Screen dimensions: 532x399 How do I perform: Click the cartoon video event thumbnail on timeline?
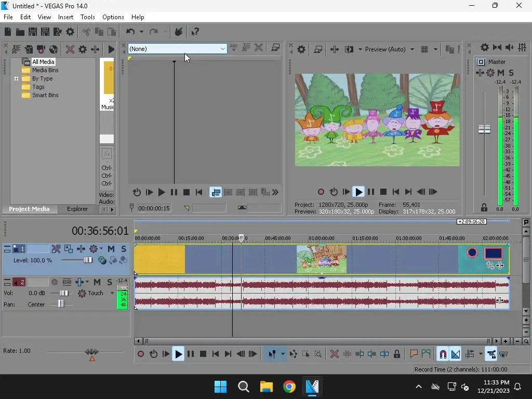tap(321, 259)
